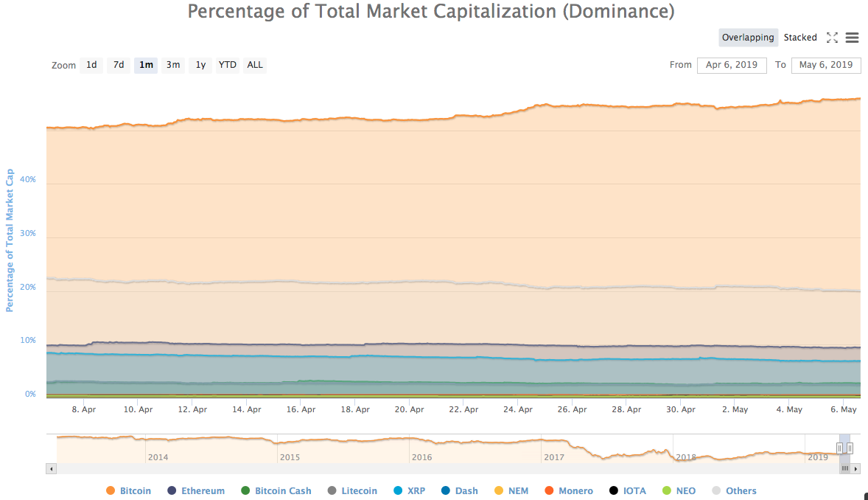868x500 pixels.
Task: Click the To date field
Action: point(826,65)
